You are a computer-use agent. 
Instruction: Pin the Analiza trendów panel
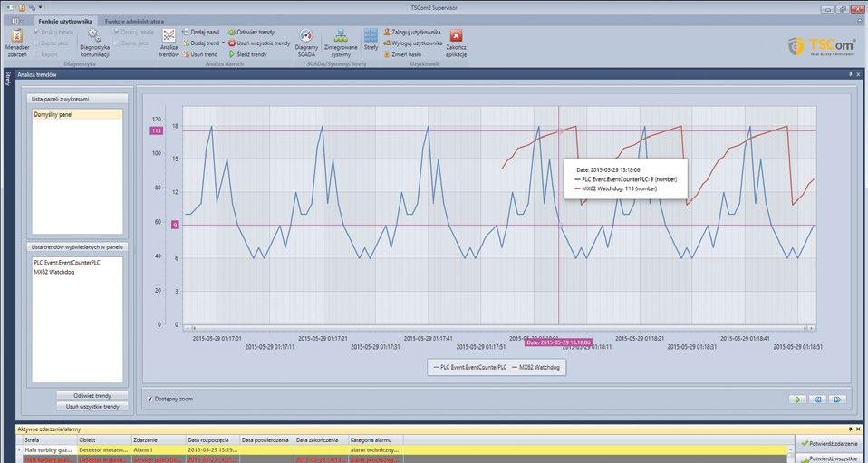coord(851,74)
